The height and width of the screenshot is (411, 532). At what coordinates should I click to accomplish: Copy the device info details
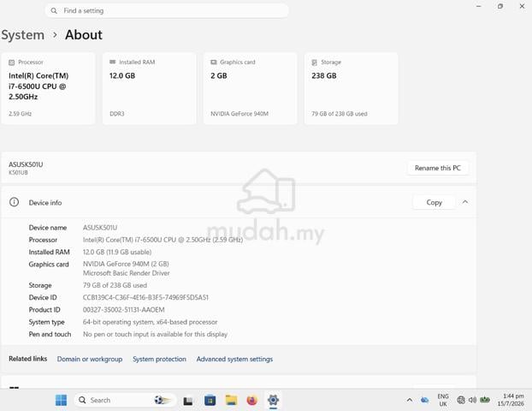click(434, 202)
